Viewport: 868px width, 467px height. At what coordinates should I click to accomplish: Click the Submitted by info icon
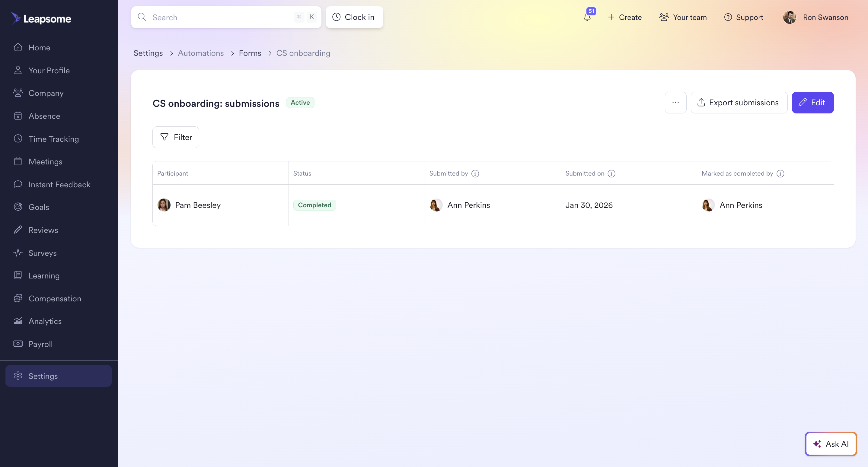475,173
